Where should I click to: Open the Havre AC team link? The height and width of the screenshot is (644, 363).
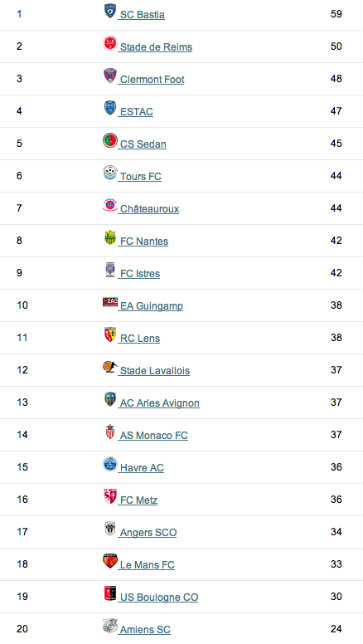(142, 468)
